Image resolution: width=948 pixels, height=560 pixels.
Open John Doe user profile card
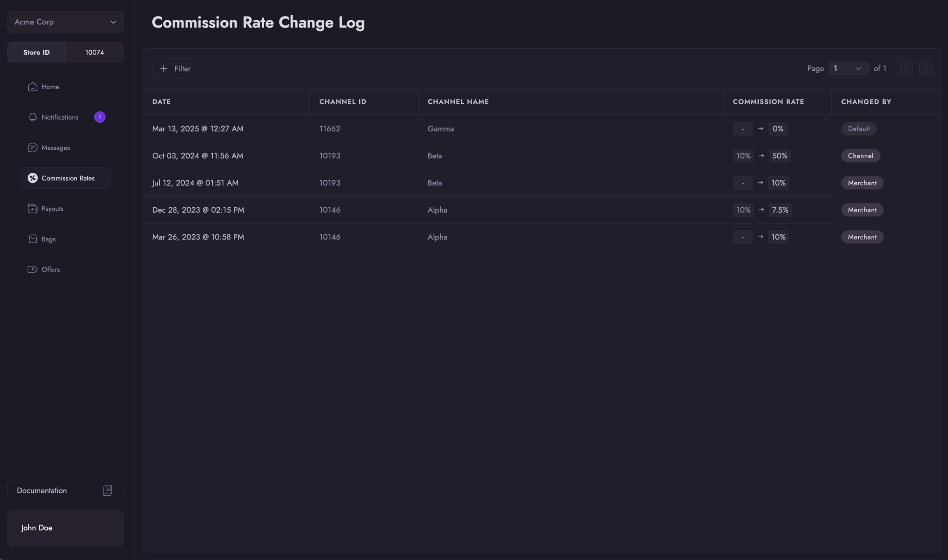(x=65, y=528)
